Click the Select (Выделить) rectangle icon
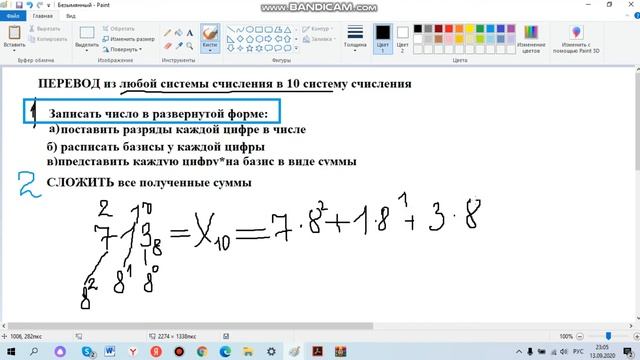Image resolution: width=640 pixels, height=360 pixels. [87, 33]
